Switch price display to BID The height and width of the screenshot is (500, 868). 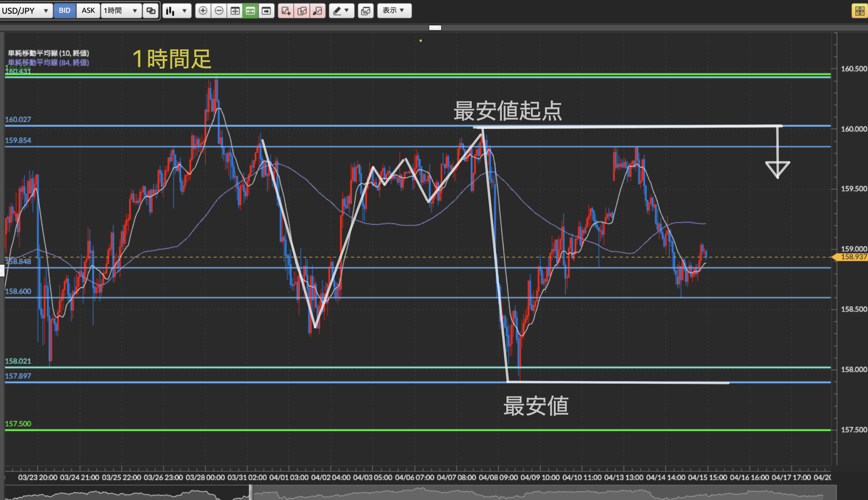coord(64,11)
